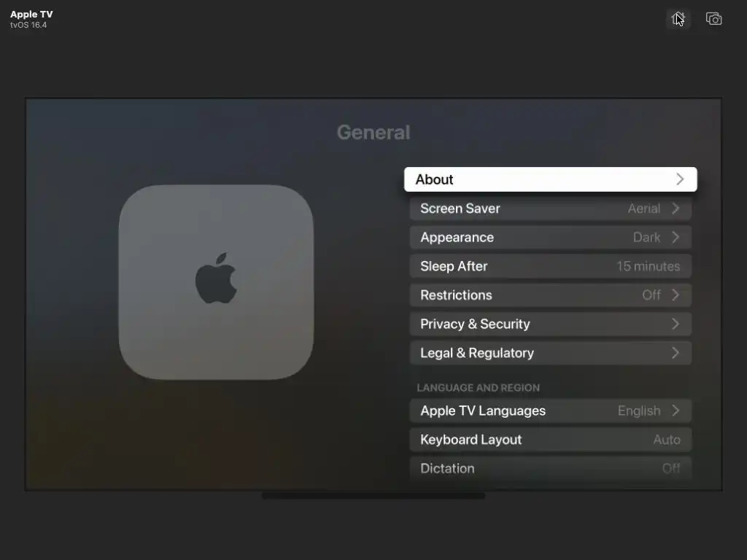Click the Home icon in simulator toolbar

click(x=678, y=19)
